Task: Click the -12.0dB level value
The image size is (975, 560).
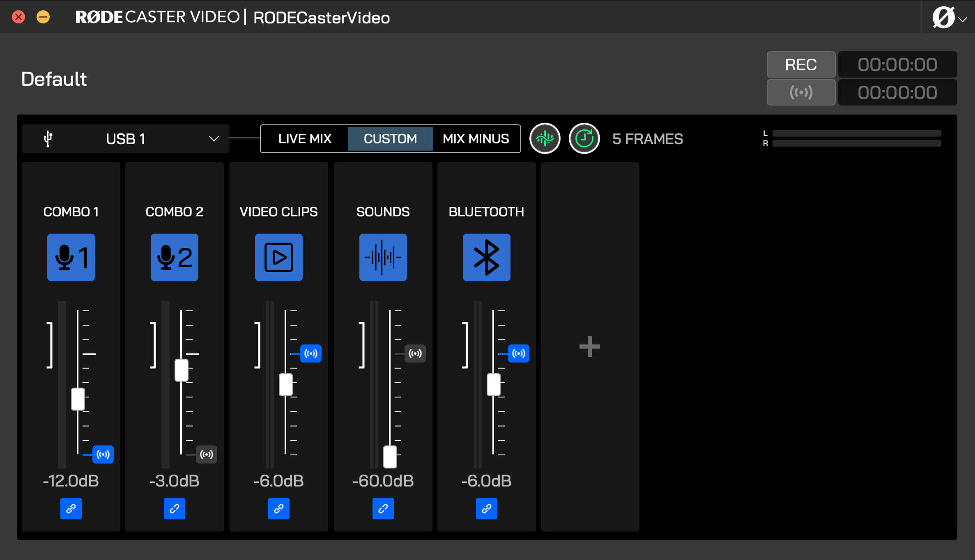Action: point(71,481)
